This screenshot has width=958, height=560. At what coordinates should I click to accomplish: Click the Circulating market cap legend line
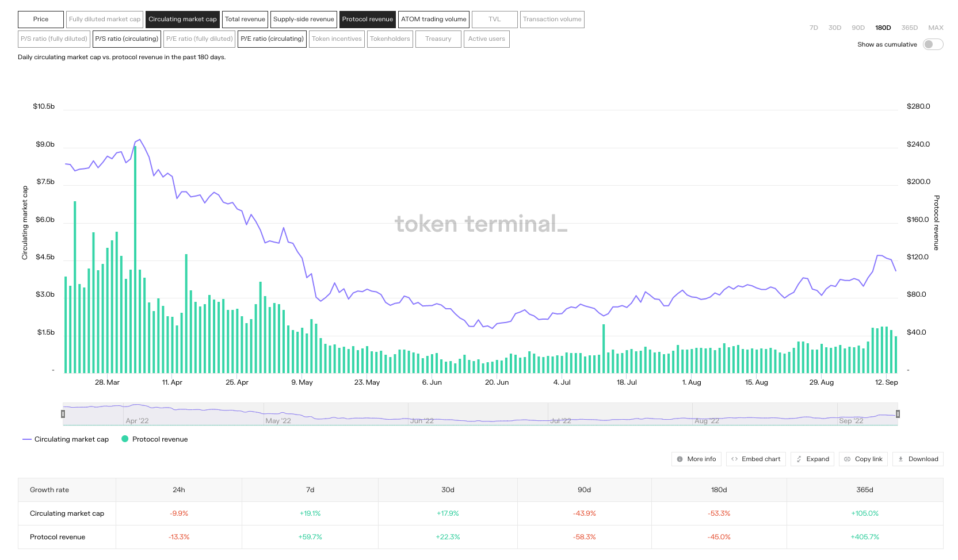[26, 439]
